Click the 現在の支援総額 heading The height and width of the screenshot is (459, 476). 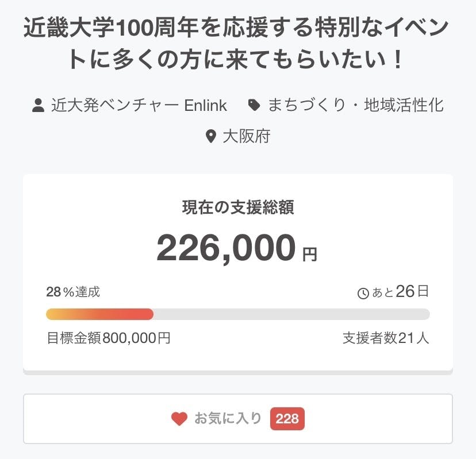[x=237, y=208]
